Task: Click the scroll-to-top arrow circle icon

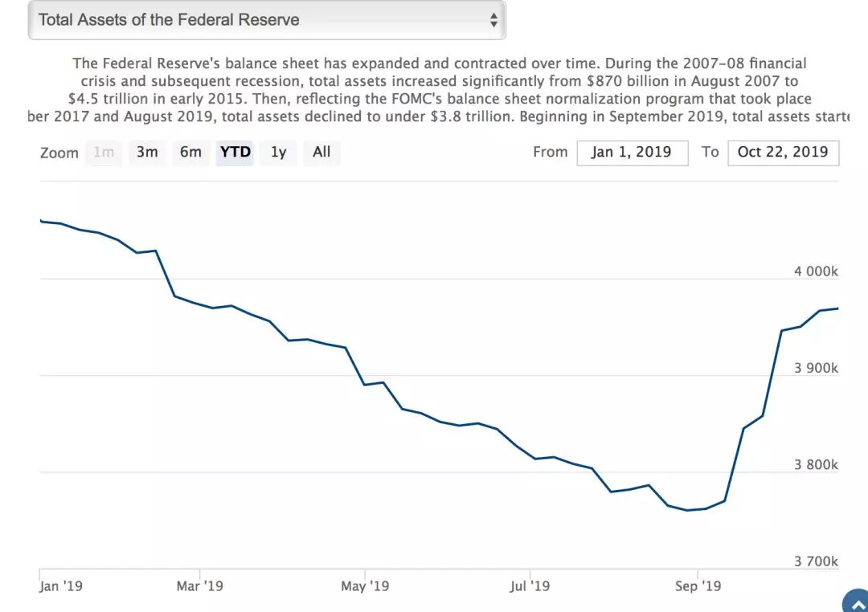Action: 856,601
